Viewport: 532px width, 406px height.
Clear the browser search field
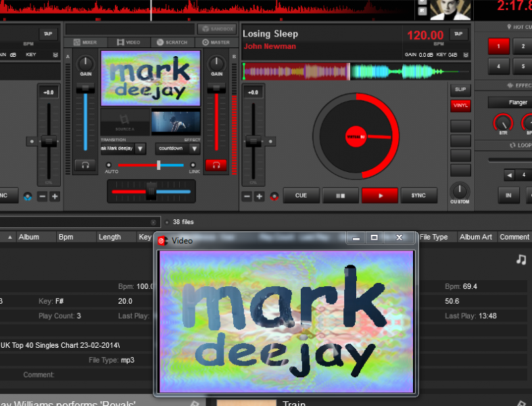(x=153, y=222)
